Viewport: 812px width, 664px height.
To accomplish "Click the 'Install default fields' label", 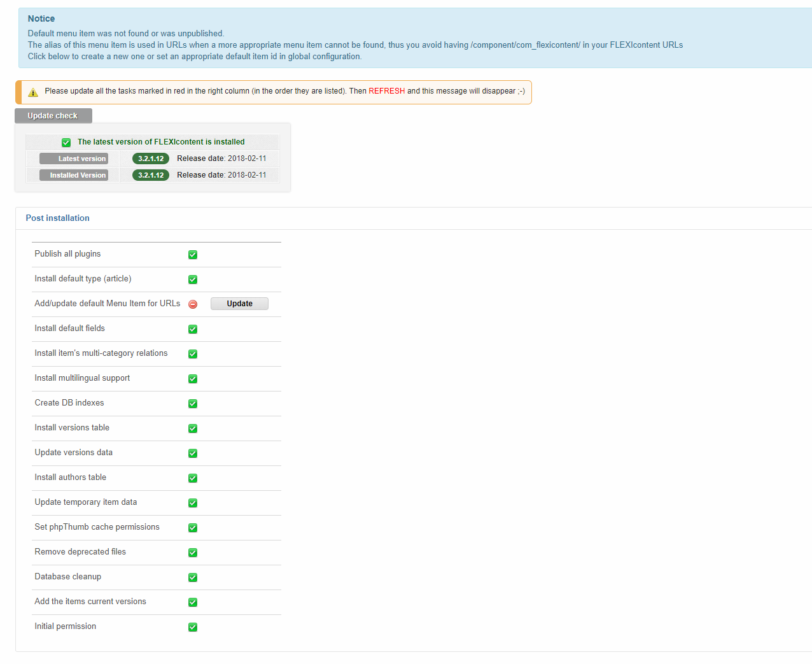I will [x=70, y=328].
